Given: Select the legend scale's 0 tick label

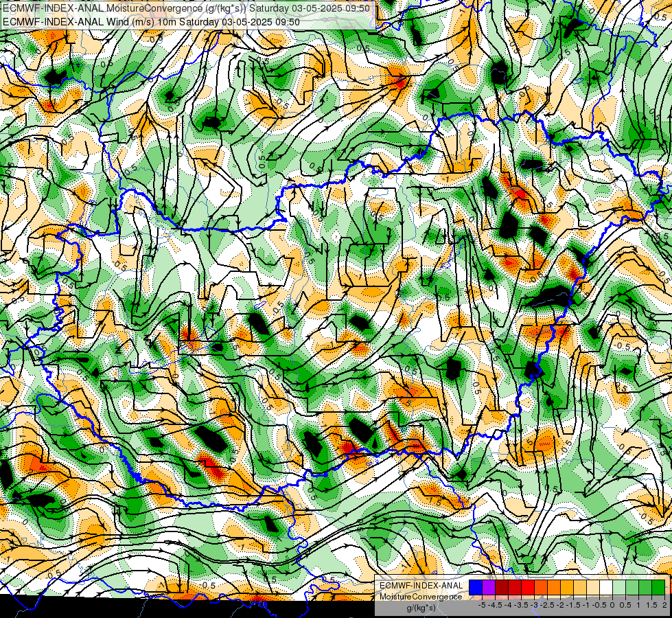Looking at the screenshot, I should point(612,605).
